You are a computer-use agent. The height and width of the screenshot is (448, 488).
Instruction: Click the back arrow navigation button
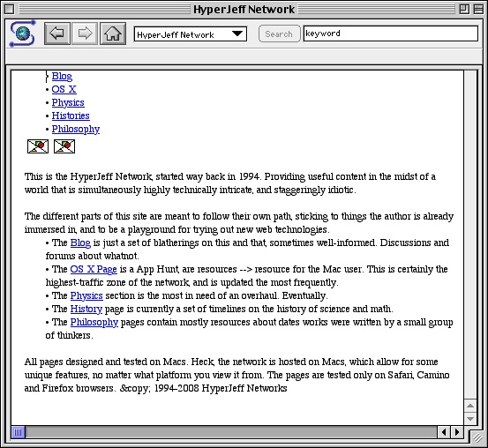pos(57,34)
